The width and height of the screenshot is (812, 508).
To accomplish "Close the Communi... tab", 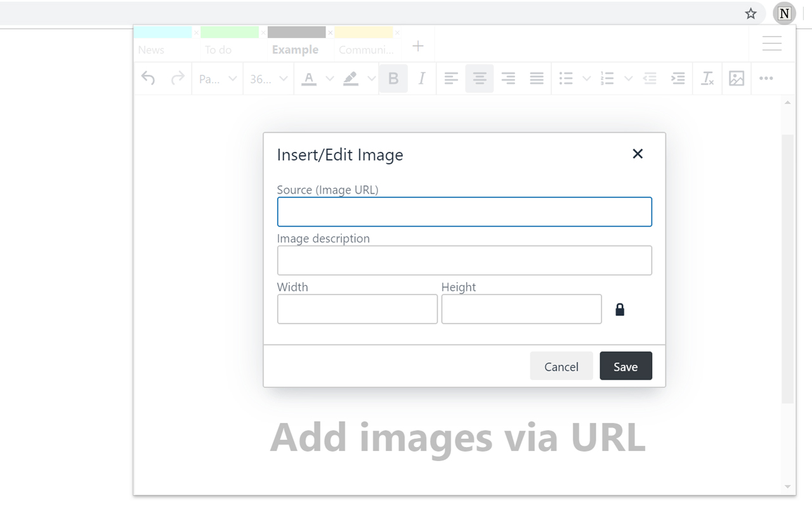I will click(x=397, y=32).
